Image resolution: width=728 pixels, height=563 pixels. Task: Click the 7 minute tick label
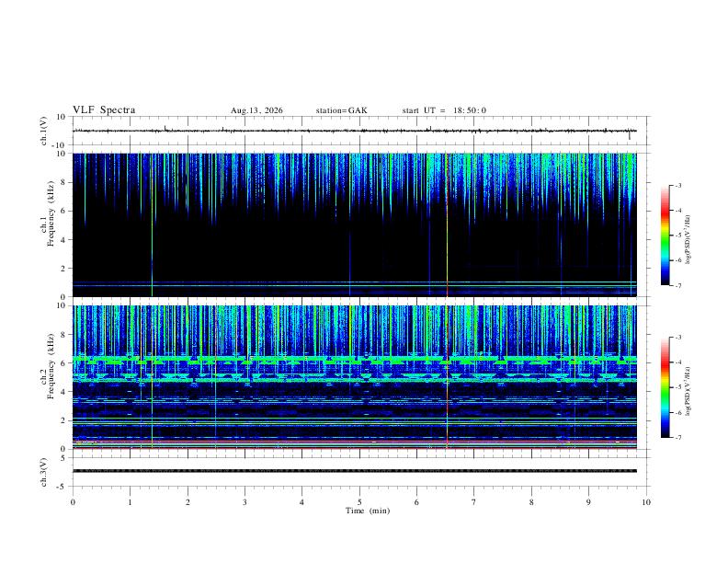click(x=474, y=502)
